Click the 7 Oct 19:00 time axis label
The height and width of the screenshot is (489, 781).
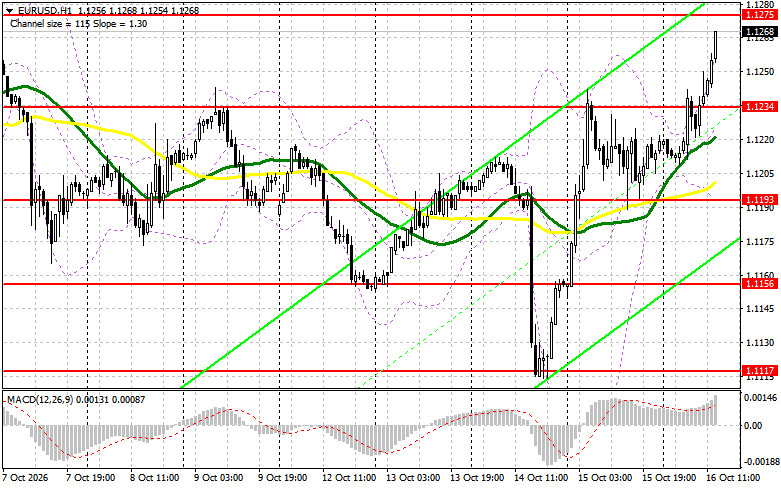[x=90, y=478]
